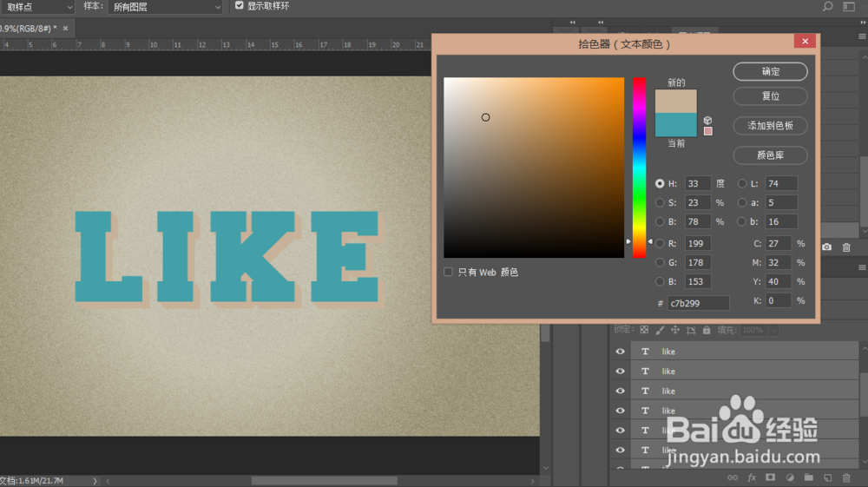Select the brightness B radio button
Viewport: 868px width, 487px height.
coord(660,221)
